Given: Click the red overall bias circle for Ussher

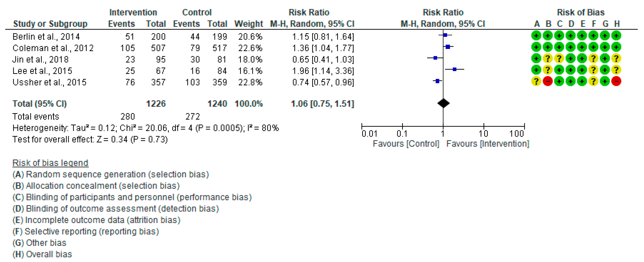Looking at the screenshot, I should tap(616, 81).
